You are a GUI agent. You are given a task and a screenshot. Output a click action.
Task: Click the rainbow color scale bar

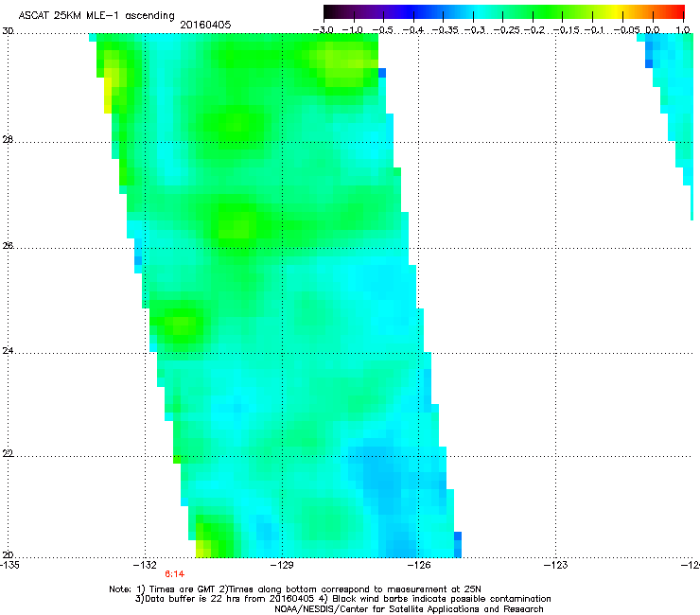coord(504,12)
